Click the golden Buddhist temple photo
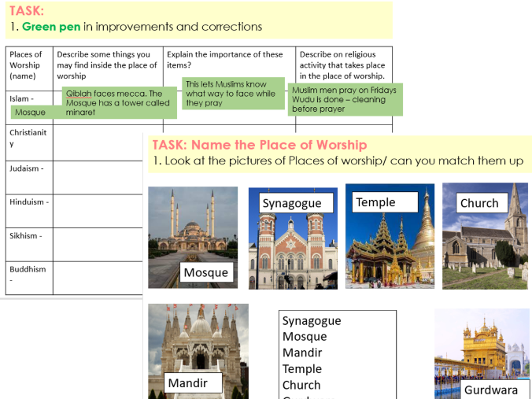 pos(390,236)
